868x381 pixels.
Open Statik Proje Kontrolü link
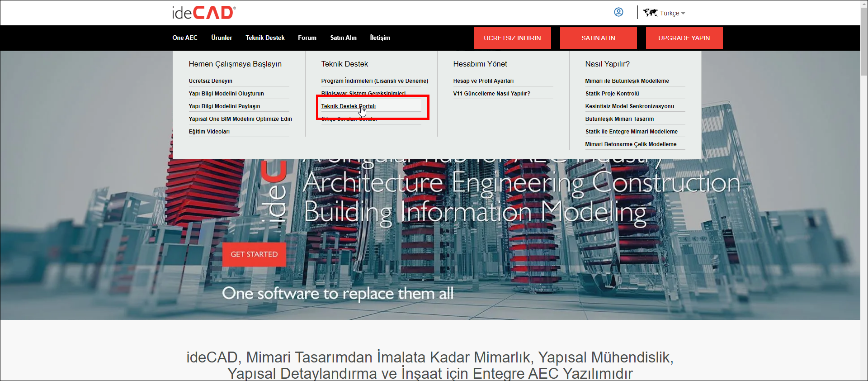pos(612,94)
